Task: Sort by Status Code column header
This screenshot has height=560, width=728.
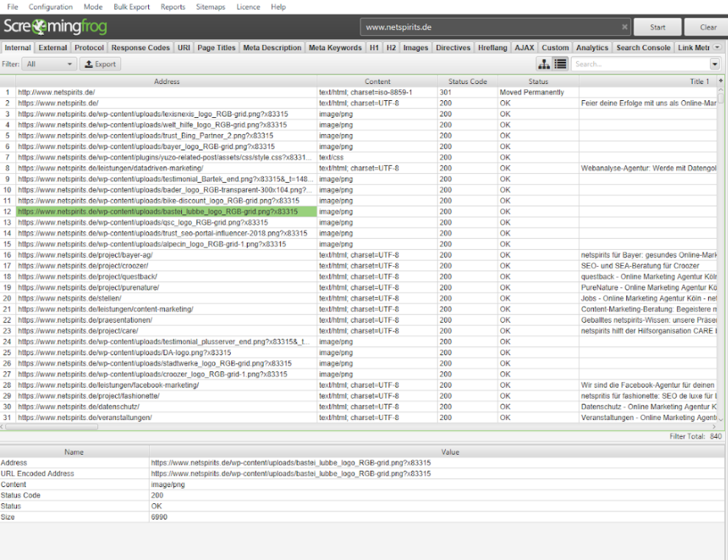Action: (467, 81)
